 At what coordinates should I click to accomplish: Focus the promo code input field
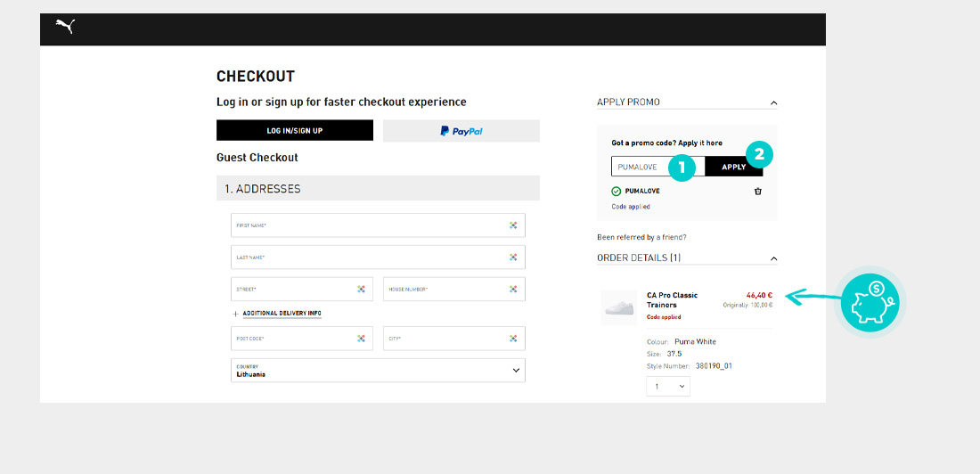click(x=658, y=167)
